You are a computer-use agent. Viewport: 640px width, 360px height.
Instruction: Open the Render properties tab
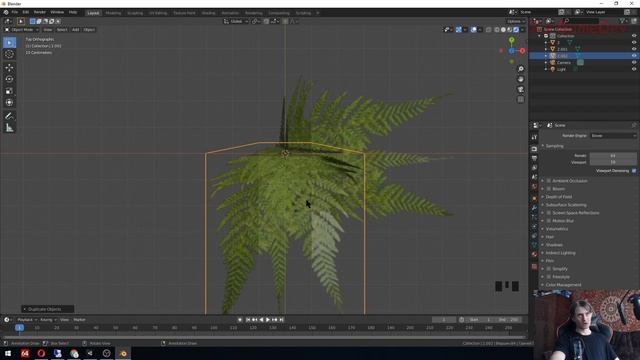[534, 149]
